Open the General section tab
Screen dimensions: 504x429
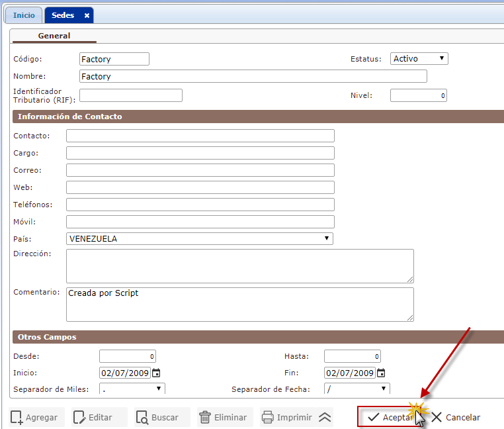pyautogui.click(x=54, y=36)
